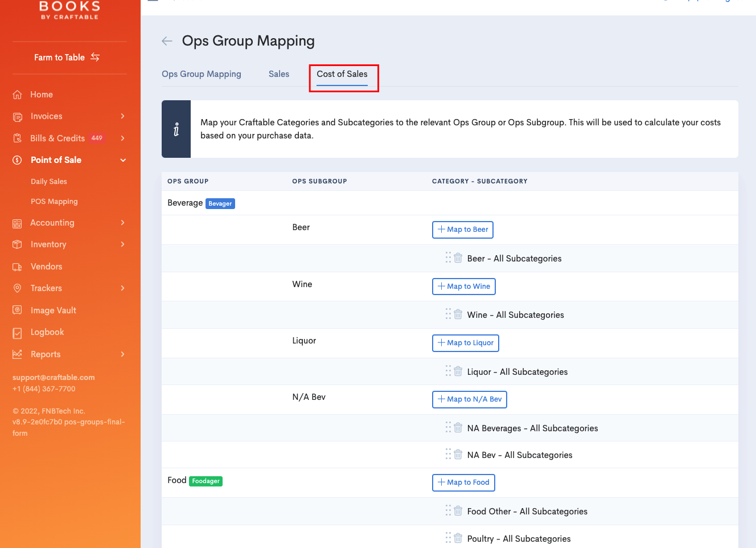Click the Bills & Credits icon

point(17,138)
